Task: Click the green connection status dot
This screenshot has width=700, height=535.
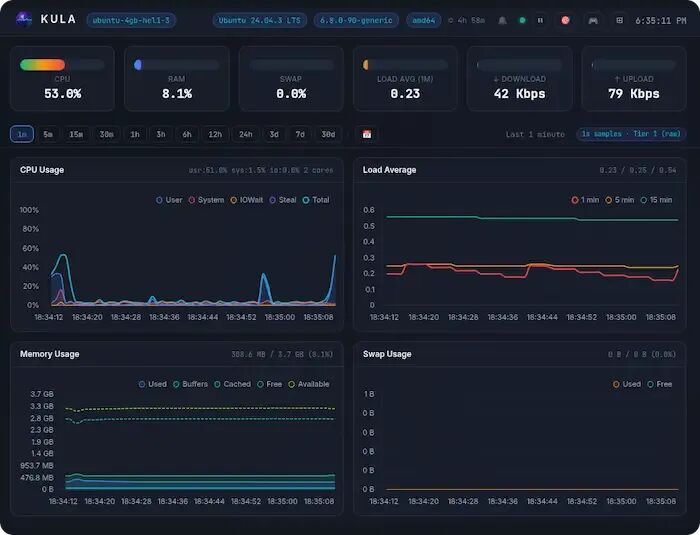Action: pyautogui.click(x=521, y=21)
